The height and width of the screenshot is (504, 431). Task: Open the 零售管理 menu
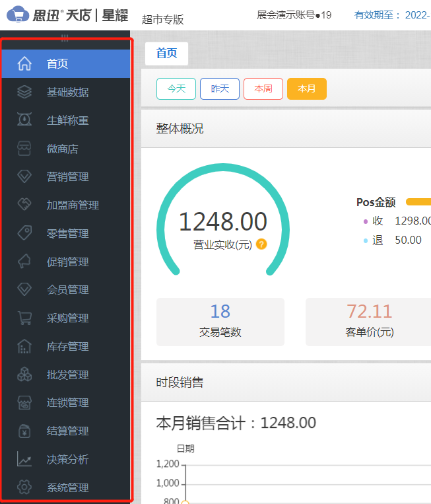(x=66, y=233)
